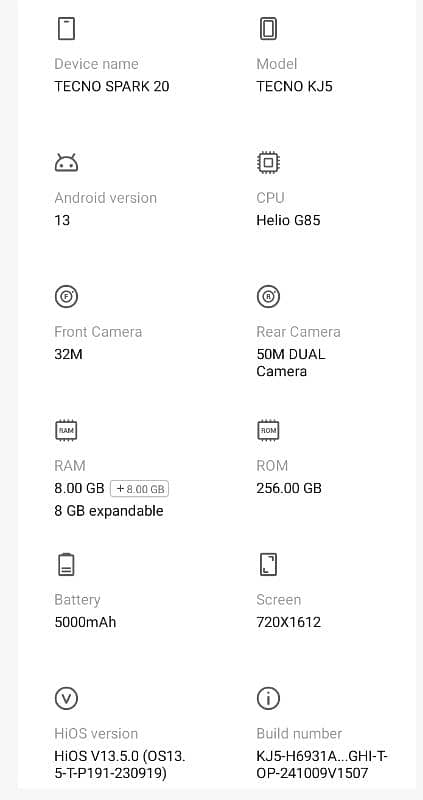This screenshot has width=423, height=800.
Task: Tap the Android version 13 value
Action: pyautogui.click(x=62, y=220)
